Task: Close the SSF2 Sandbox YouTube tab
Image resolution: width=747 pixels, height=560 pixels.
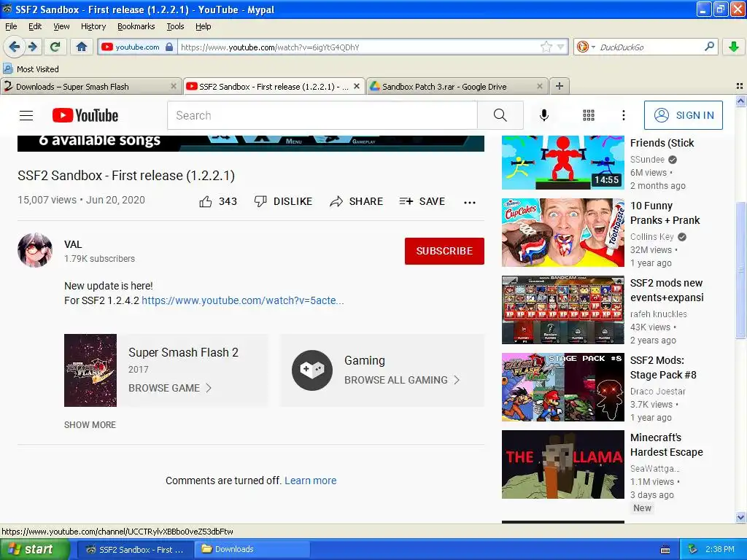Action: 356,86
